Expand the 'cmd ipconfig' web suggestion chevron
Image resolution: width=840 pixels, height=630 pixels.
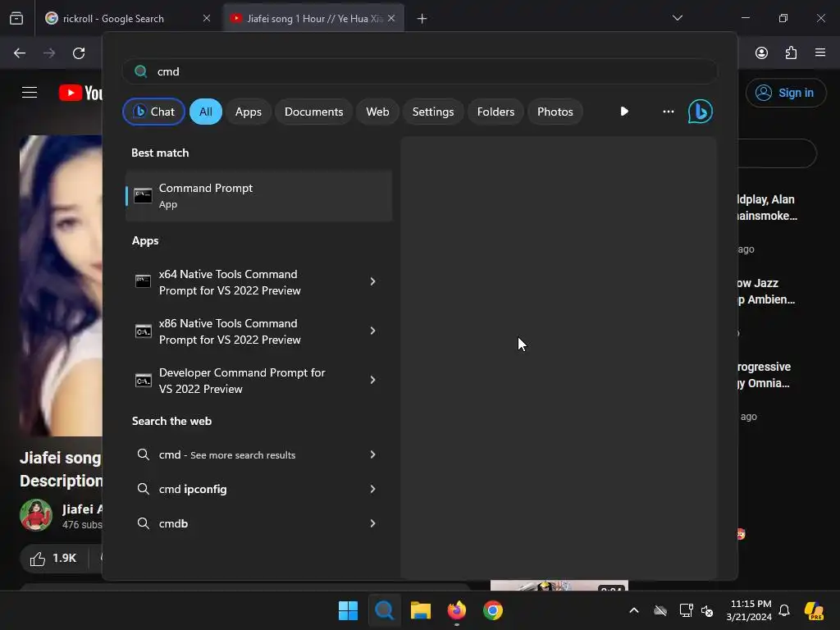pos(373,489)
